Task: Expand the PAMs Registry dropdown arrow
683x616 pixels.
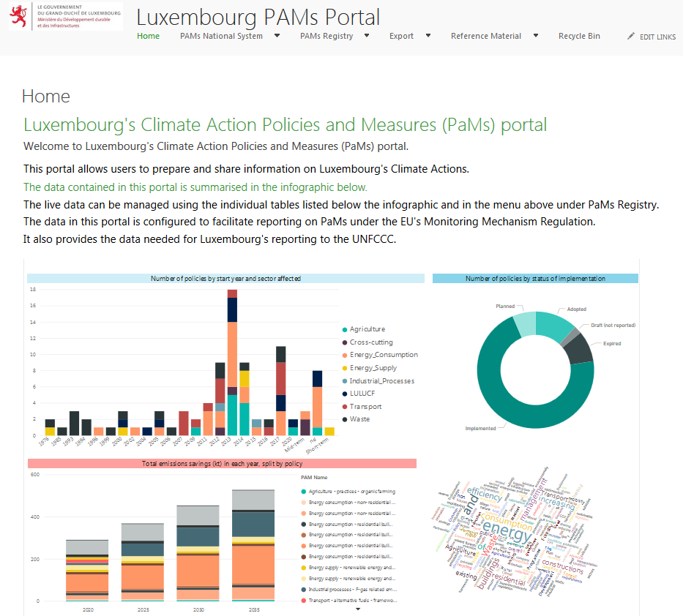Action: click(x=367, y=36)
